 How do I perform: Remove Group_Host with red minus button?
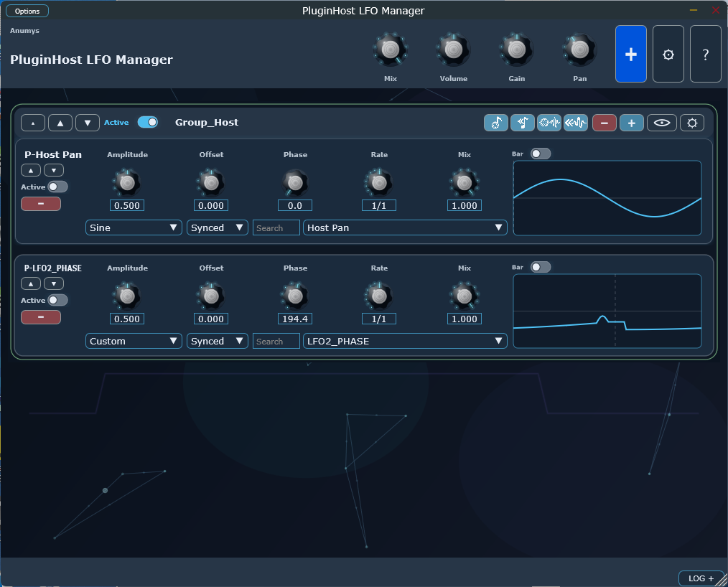pos(604,123)
